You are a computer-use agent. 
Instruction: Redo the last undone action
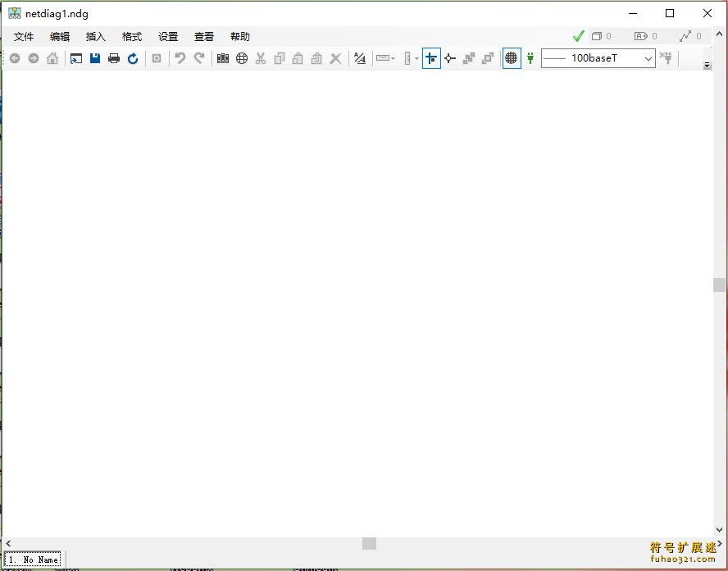[198, 58]
